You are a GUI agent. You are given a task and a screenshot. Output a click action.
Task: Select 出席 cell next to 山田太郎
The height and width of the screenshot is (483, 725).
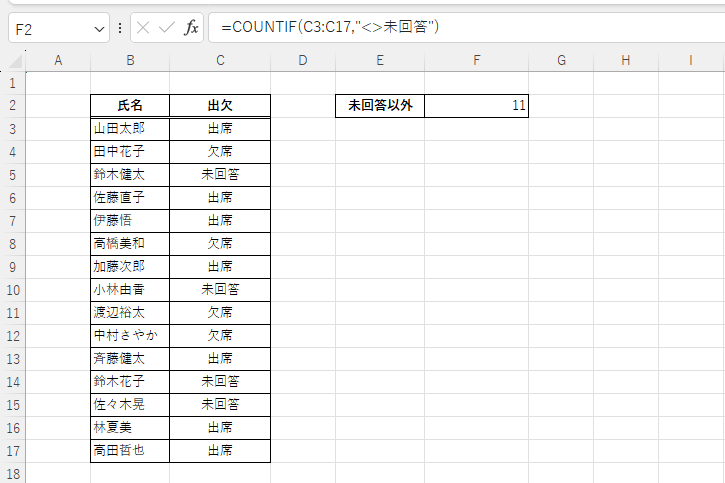tap(220, 129)
